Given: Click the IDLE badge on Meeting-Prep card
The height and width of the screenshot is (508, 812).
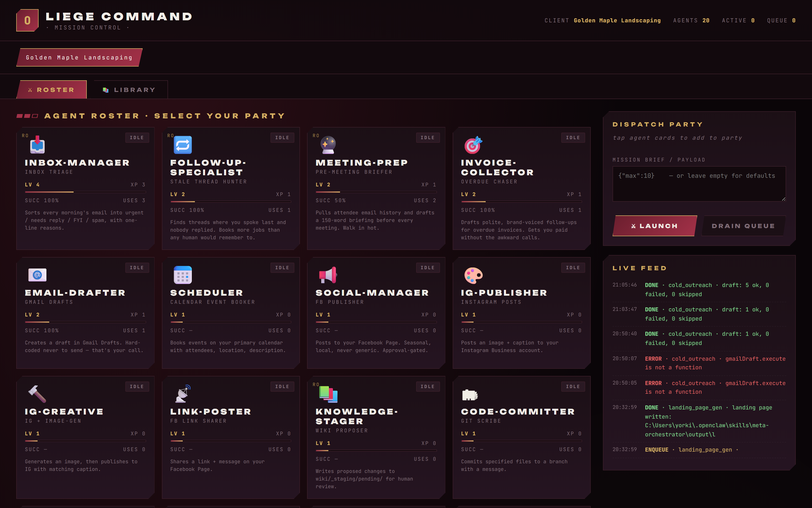Looking at the screenshot, I should [428, 138].
